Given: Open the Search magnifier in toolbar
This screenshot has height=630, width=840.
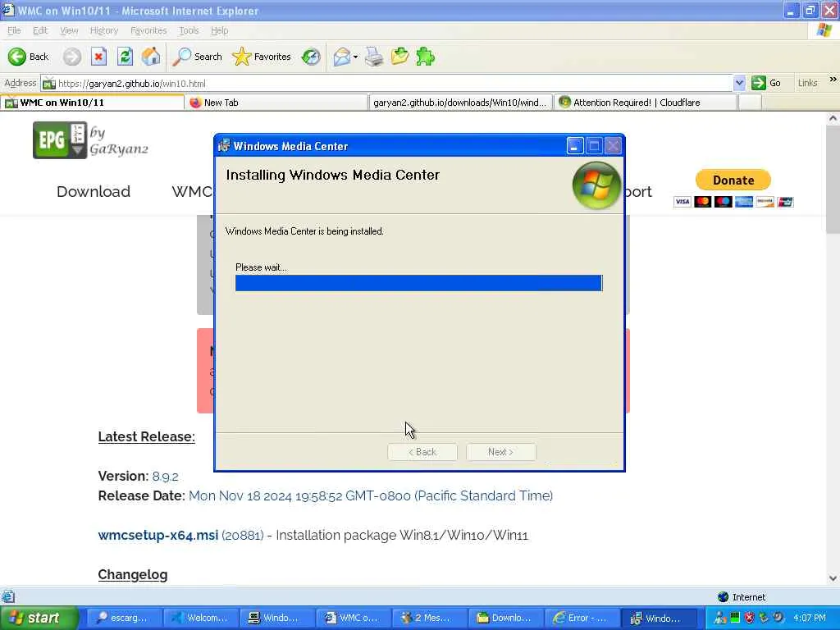Looking at the screenshot, I should pos(197,57).
